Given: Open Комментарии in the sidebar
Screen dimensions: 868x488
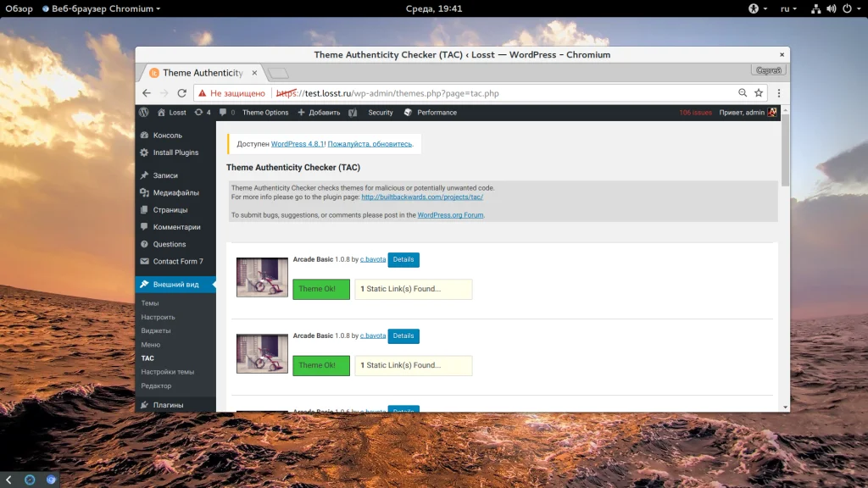Looking at the screenshot, I should [x=175, y=227].
